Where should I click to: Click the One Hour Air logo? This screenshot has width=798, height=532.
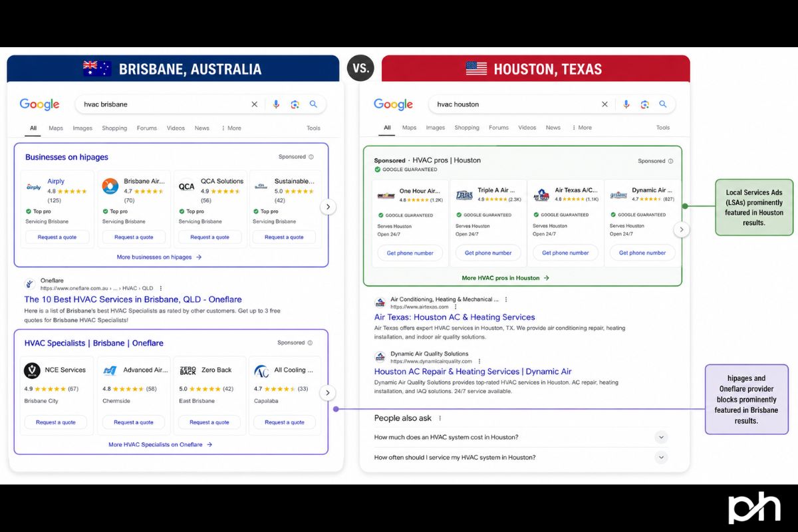[386, 196]
